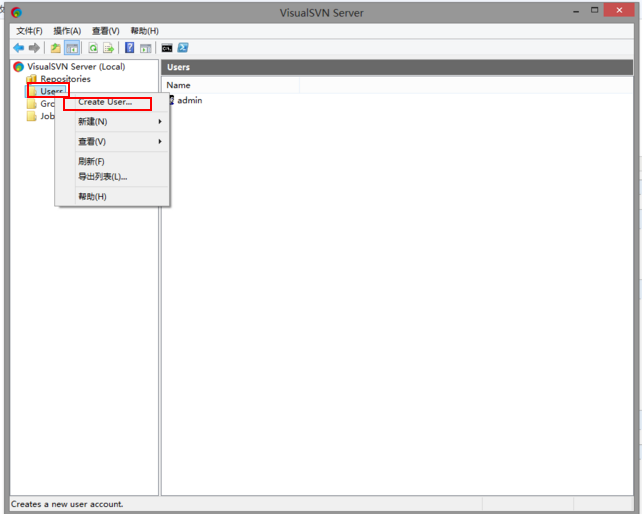Minimize the VisualSVN Server window
Image resolution: width=642 pixels, height=514 pixels.
pos(576,11)
